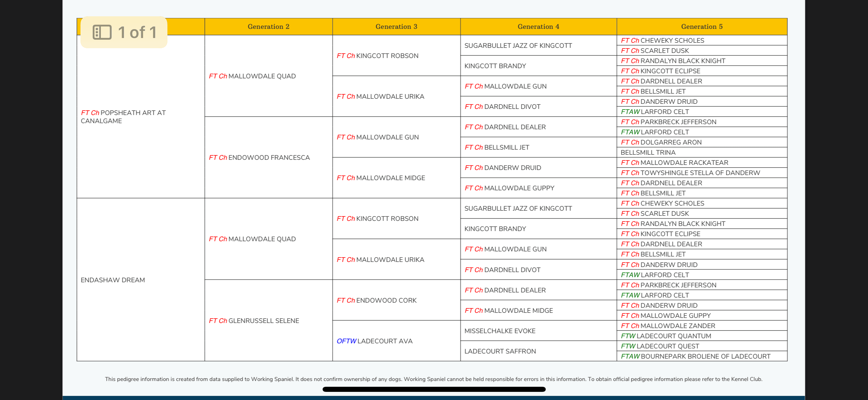Click ENDOWOOD FRANCESCA in Generation 2

point(259,157)
